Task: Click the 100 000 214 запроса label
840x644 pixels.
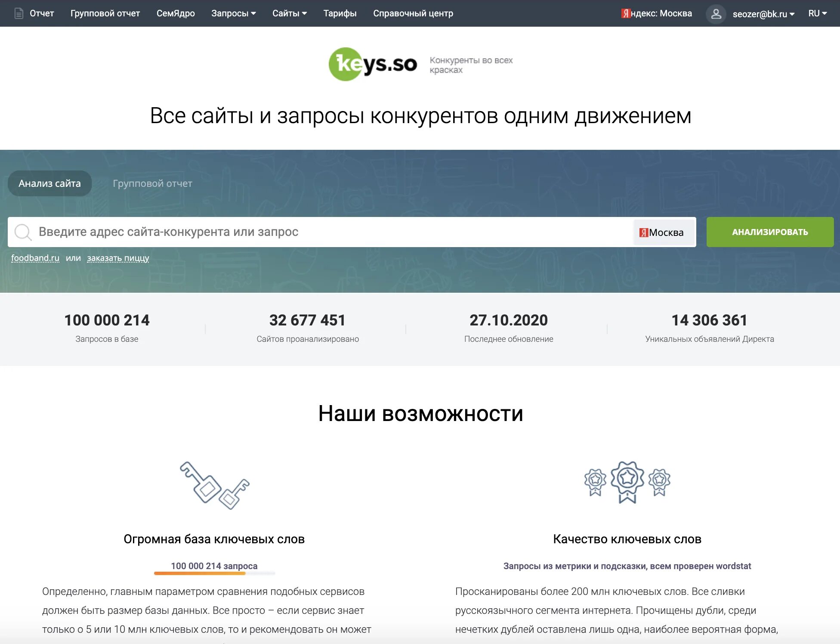Action: coord(214,566)
